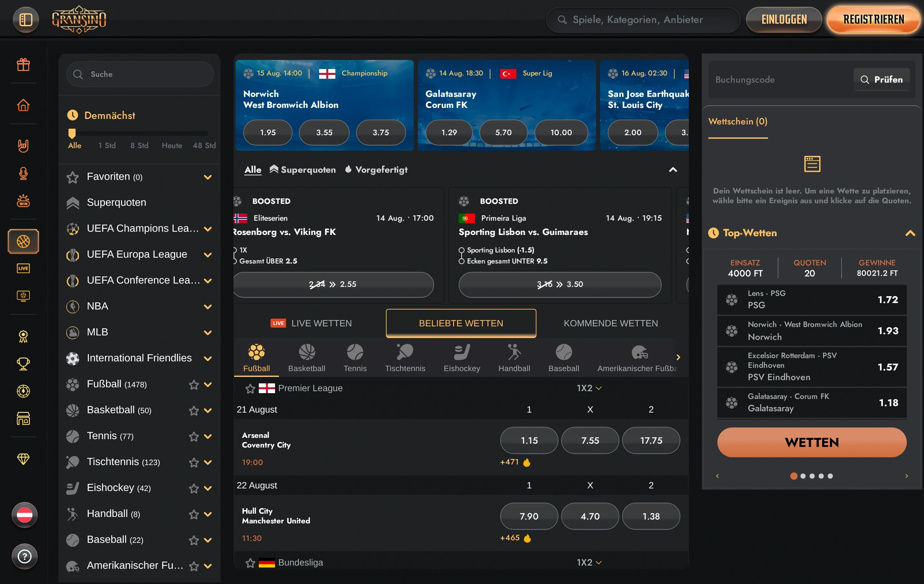924x584 pixels.
Task: Select Arsenal win odds 1.15
Action: click(x=529, y=440)
